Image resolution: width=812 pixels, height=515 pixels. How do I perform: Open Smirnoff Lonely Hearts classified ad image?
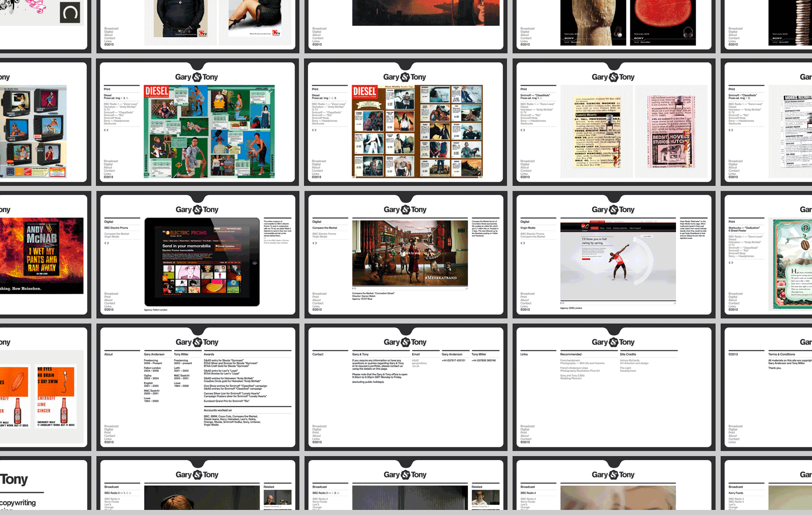[x=598, y=131]
